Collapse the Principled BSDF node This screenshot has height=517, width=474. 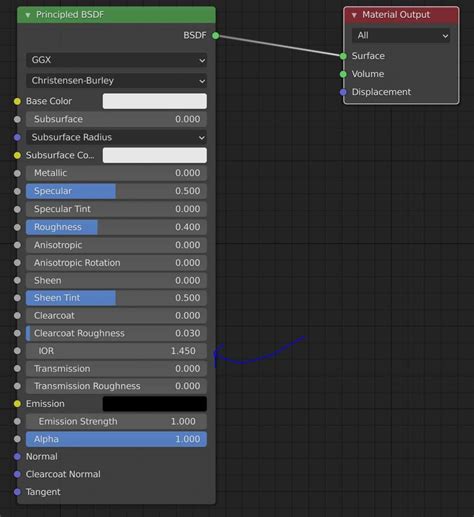(28, 15)
